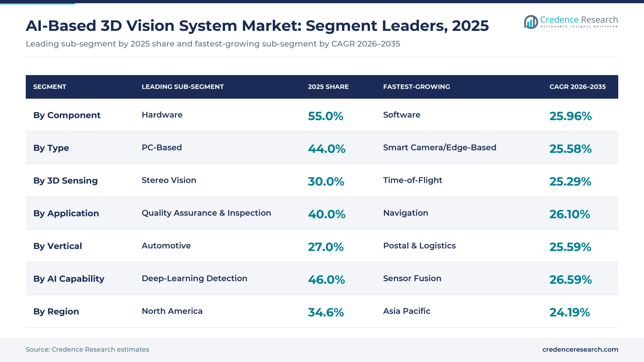644x362 pixels.
Task: Select the Smart Camera/Edge-Based cell
Action: point(440,147)
